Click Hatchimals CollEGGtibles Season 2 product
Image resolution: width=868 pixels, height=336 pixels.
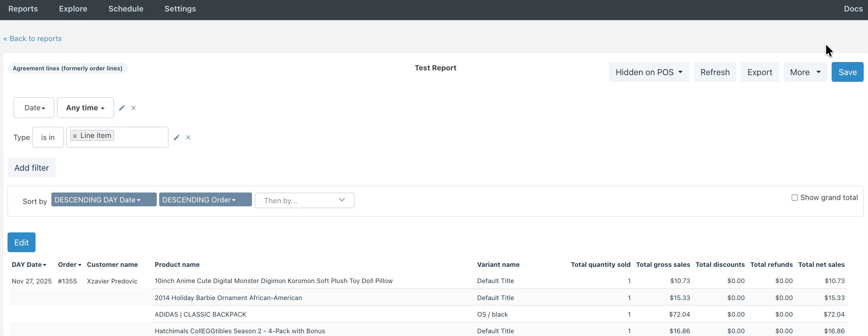pyautogui.click(x=240, y=331)
